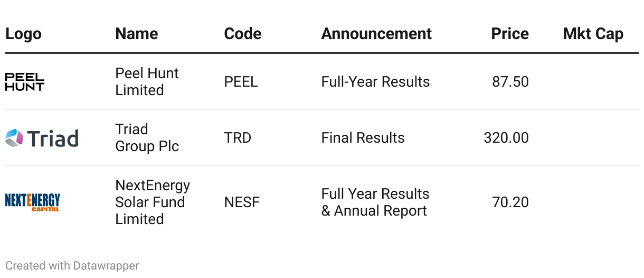Open NextEnergy Solar Fund Limited name
The image size is (644, 278).
(x=153, y=202)
